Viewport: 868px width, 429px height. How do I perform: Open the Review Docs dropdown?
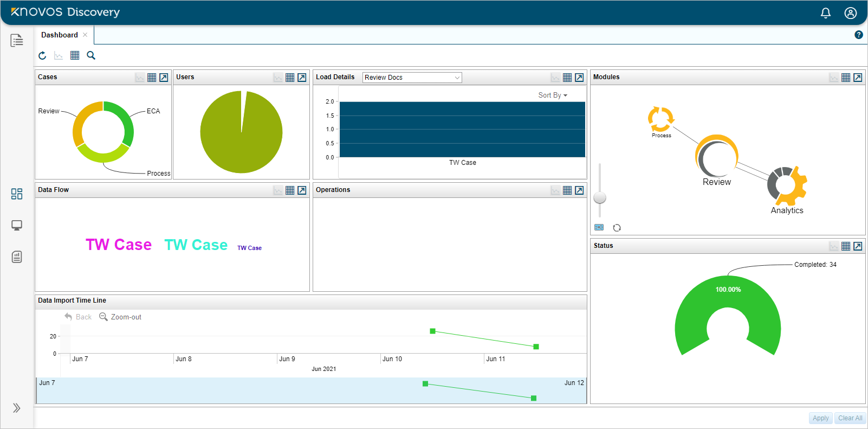[412, 78]
